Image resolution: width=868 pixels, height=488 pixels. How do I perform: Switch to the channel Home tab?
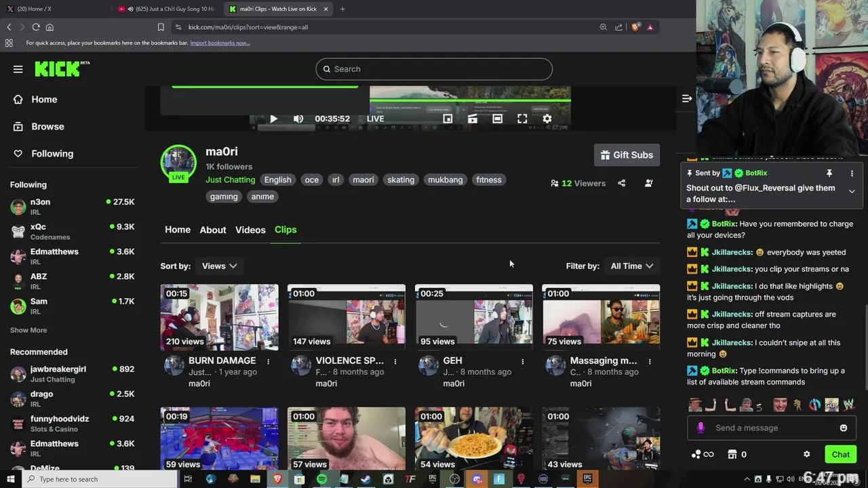pyautogui.click(x=178, y=230)
